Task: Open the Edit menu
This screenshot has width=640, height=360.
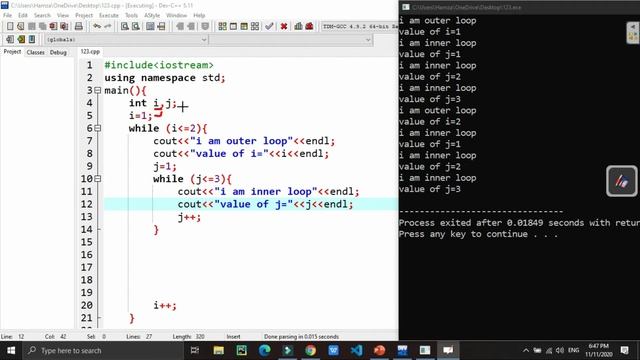Action: tap(23, 15)
